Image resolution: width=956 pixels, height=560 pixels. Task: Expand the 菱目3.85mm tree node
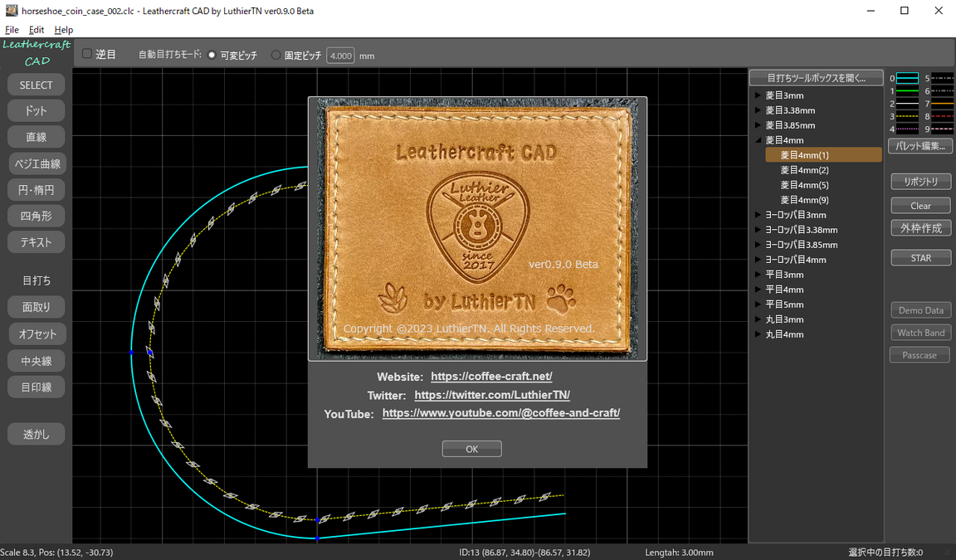[x=758, y=125]
